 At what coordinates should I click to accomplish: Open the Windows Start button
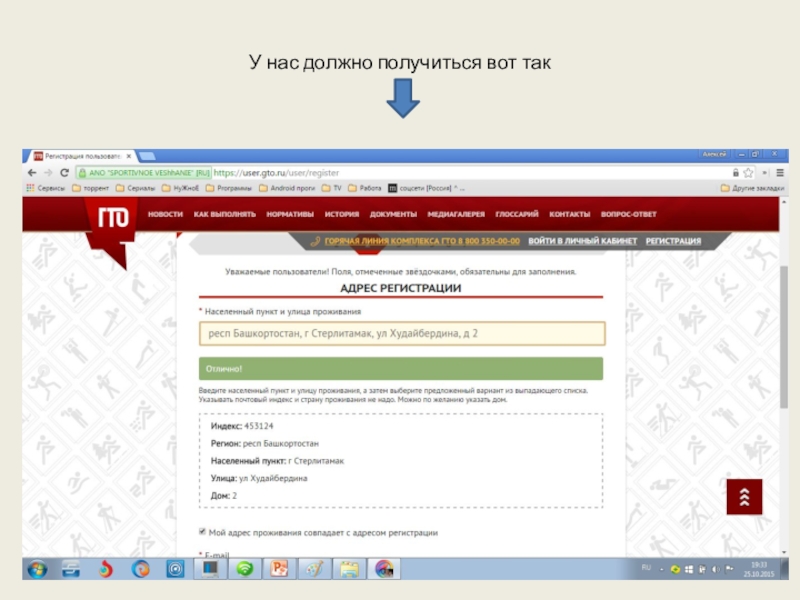coord(37,569)
